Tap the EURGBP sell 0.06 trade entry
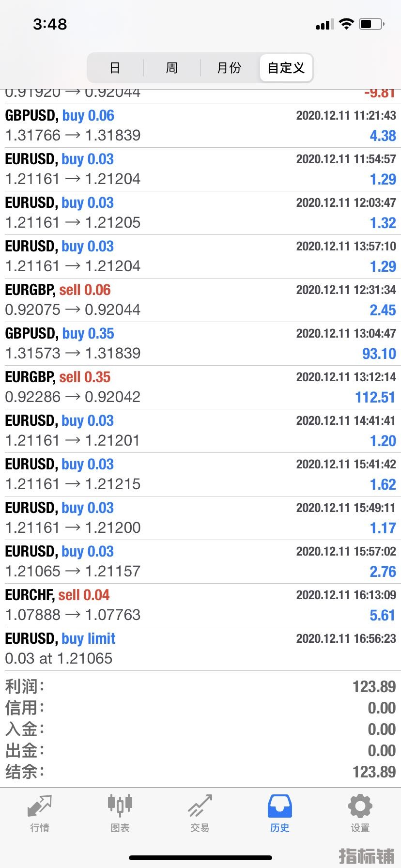Image resolution: width=401 pixels, height=868 pixels. coord(200,300)
